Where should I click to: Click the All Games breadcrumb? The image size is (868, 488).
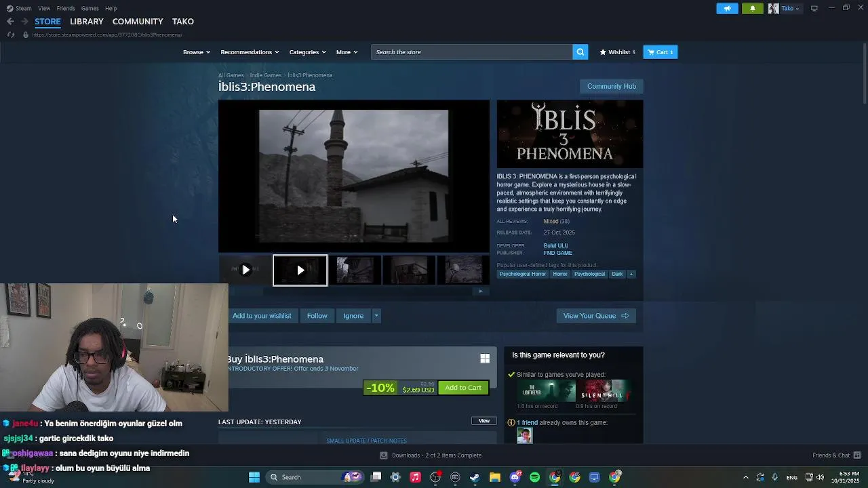231,75
